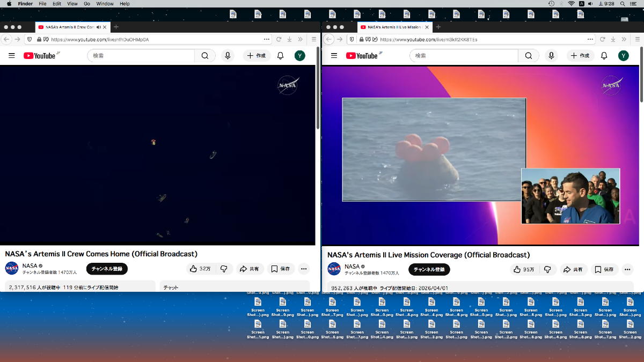Start voice search in left window
Viewport: 644px width, 362px height.
228,56
